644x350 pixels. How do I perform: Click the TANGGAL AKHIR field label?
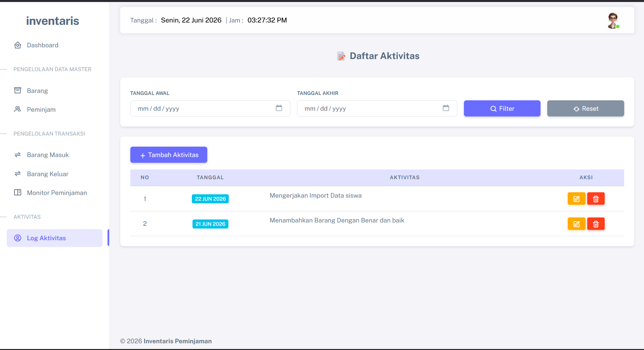(318, 93)
